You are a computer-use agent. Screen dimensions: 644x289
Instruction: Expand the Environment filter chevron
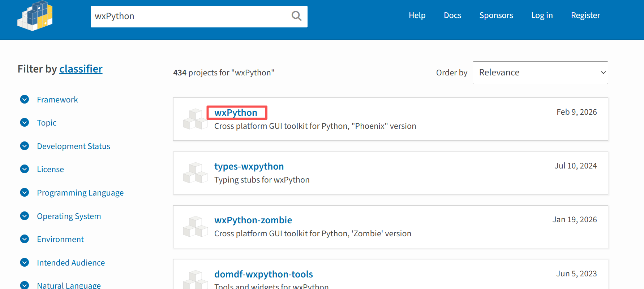click(x=25, y=239)
